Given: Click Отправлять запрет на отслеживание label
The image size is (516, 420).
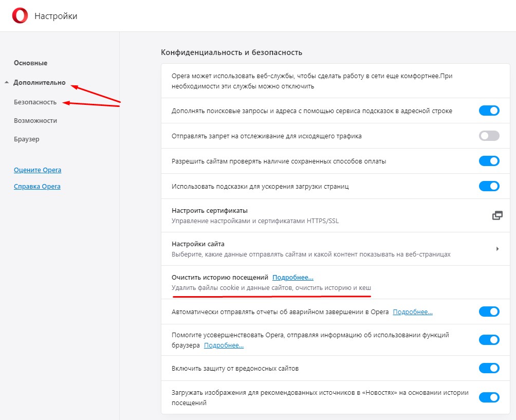Looking at the screenshot, I should [267, 136].
